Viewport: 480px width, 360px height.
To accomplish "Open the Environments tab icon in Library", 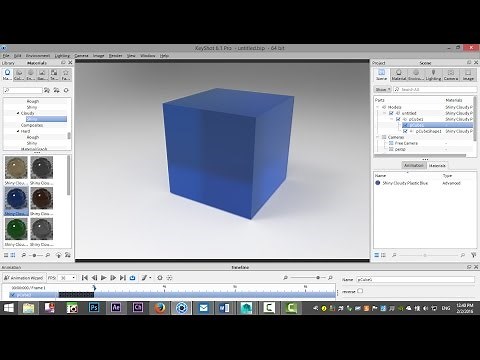I will (31, 74).
